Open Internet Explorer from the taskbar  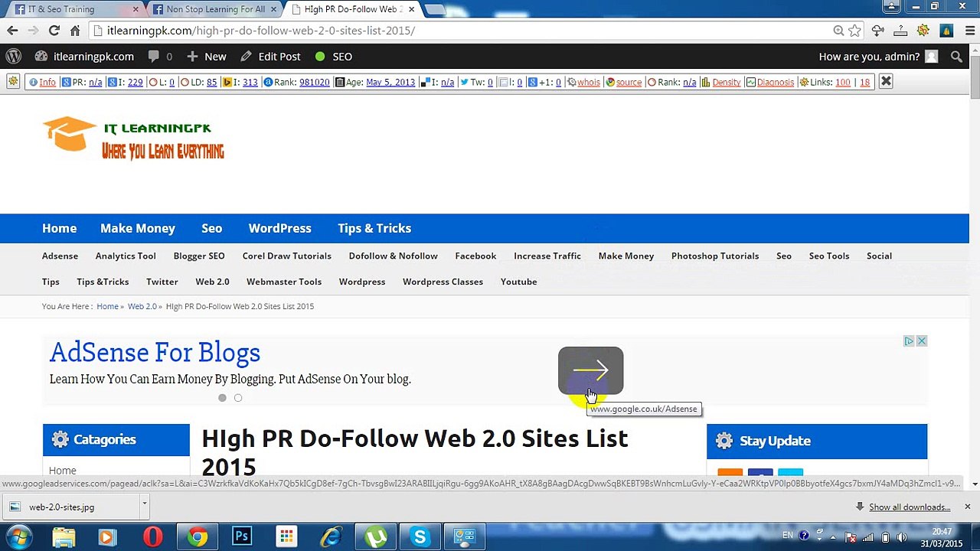click(x=331, y=537)
